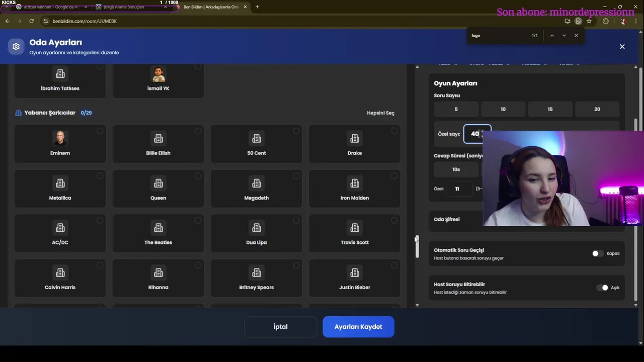This screenshot has width=644, height=362.
Task: Click the İptal button
Action: point(280,327)
